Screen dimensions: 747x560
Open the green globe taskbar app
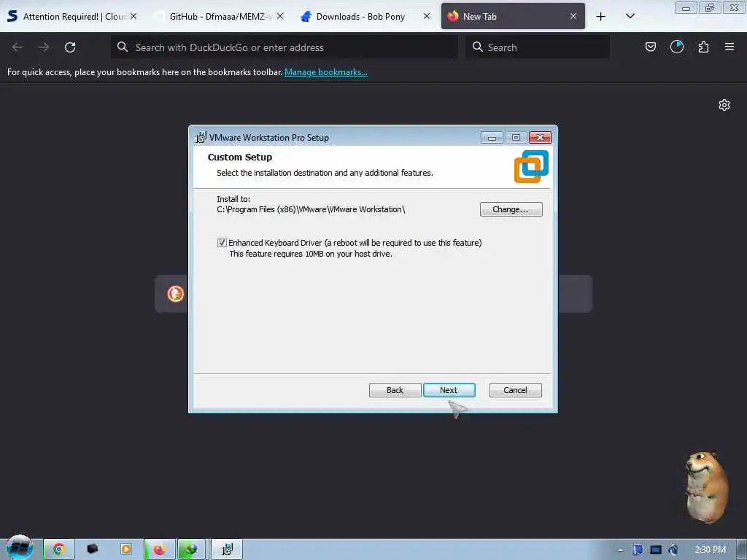(x=192, y=550)
